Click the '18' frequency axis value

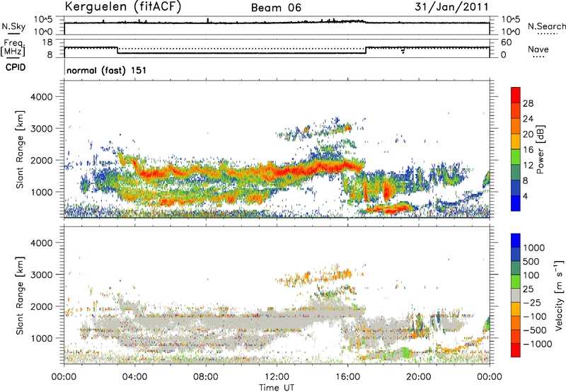pos(47,42)
